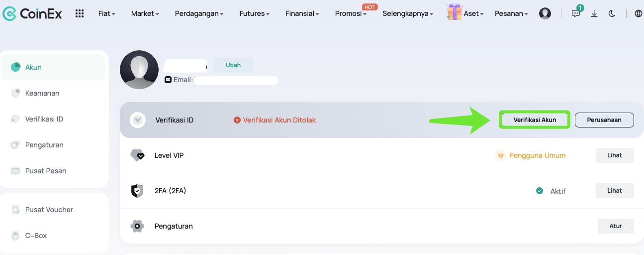Click the Pusat Pesan sidebar icon
This screenshot has height=255, width=644.
pyautogui.click(x=15, y=171)
